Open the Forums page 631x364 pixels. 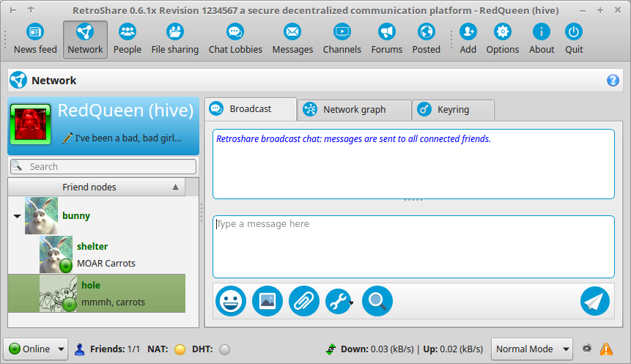387,40
